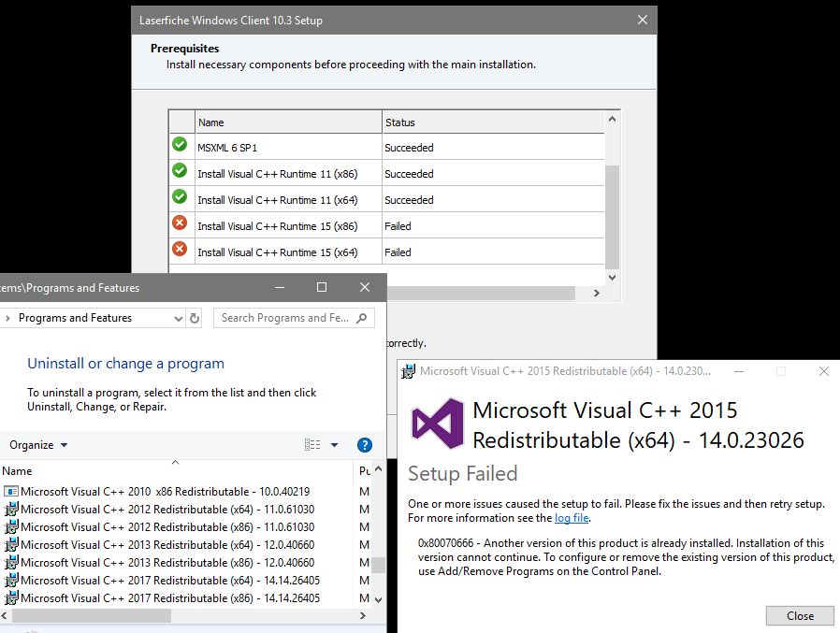The width and height of the screenshot is (840, 633).
Task: Click the green check icon beside MSXML 6 SP1
Action: point(181,145)
